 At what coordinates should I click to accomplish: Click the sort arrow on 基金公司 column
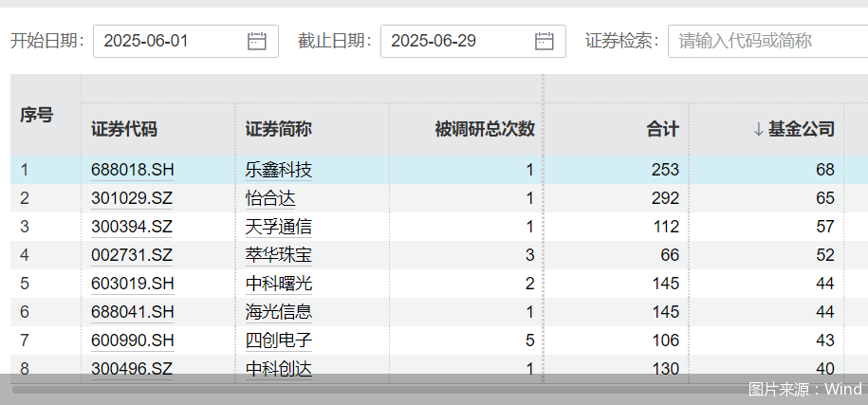click(x=758, y=130)
